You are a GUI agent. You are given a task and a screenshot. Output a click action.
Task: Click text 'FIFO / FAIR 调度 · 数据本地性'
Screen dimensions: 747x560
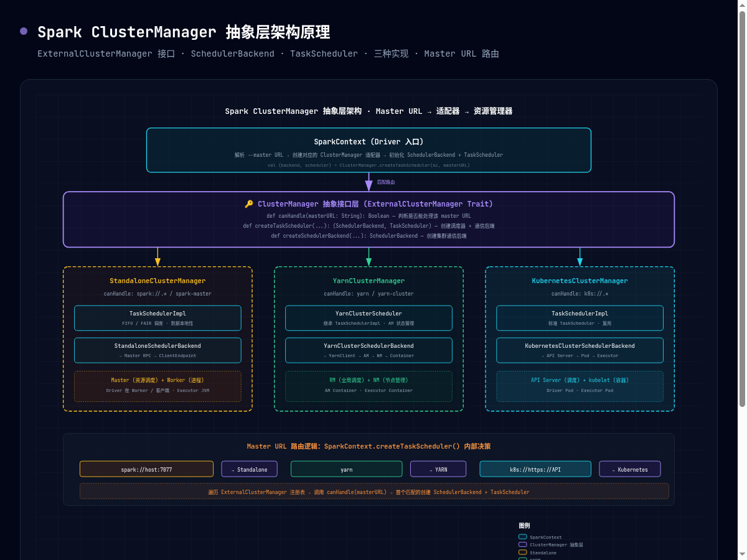(x=157, y=324)
